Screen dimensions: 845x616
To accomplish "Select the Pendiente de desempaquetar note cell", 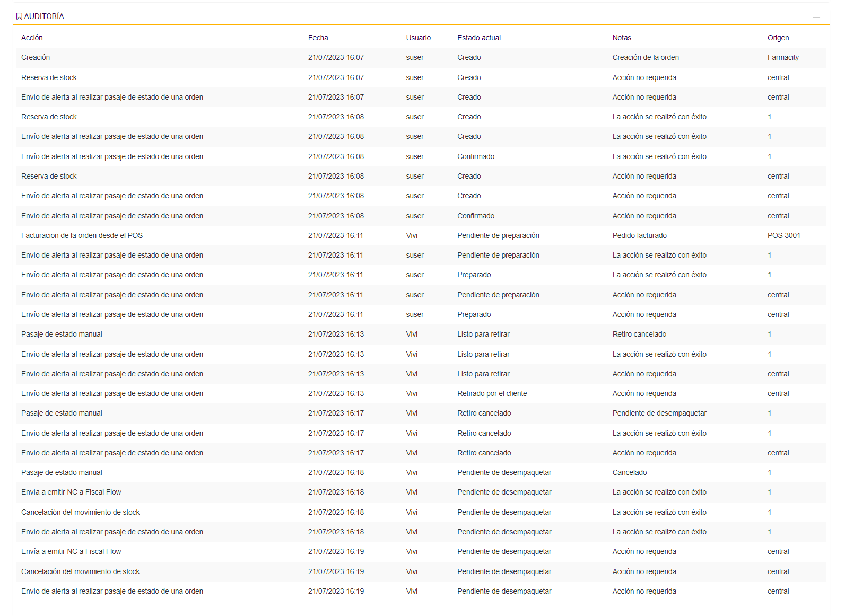I will (659, 413).
